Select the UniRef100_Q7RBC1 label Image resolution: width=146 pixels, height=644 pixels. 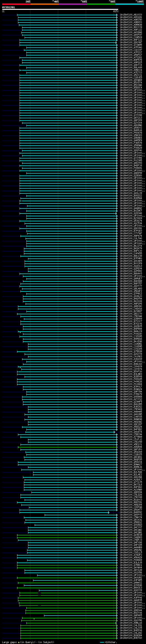tap(131, 565)
